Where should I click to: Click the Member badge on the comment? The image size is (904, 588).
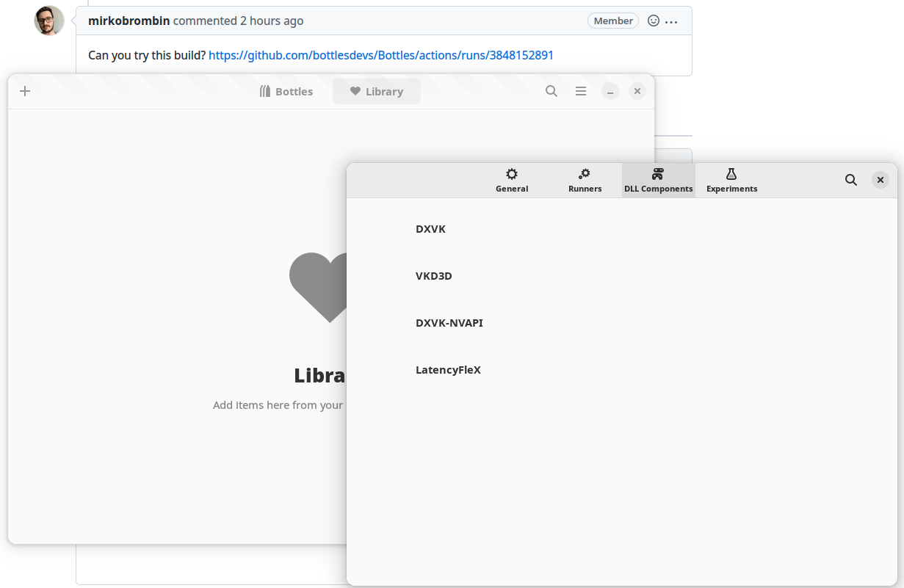pyautogui.click(x=613, y=21)
